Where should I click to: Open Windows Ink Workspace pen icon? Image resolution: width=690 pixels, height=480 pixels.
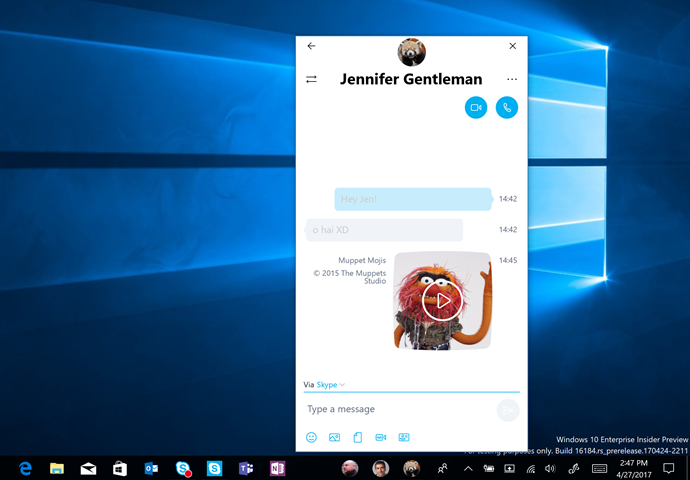pos(573,469)
